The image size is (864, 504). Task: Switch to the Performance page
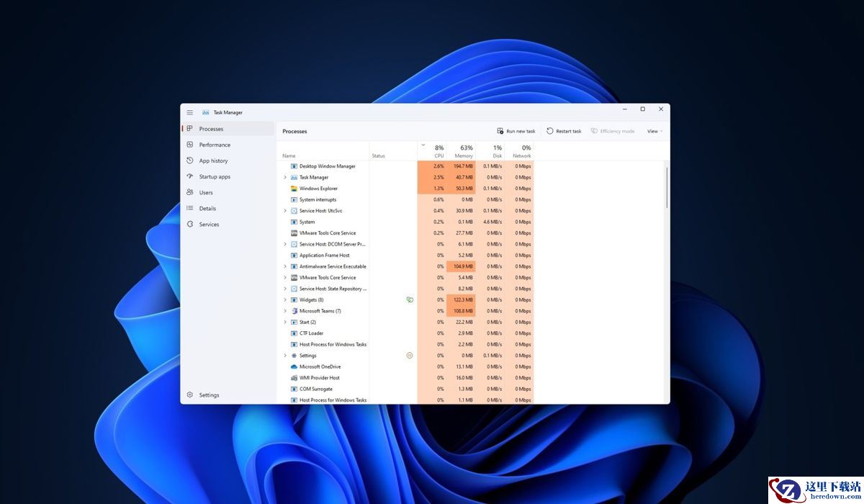[x=228, y=145]
